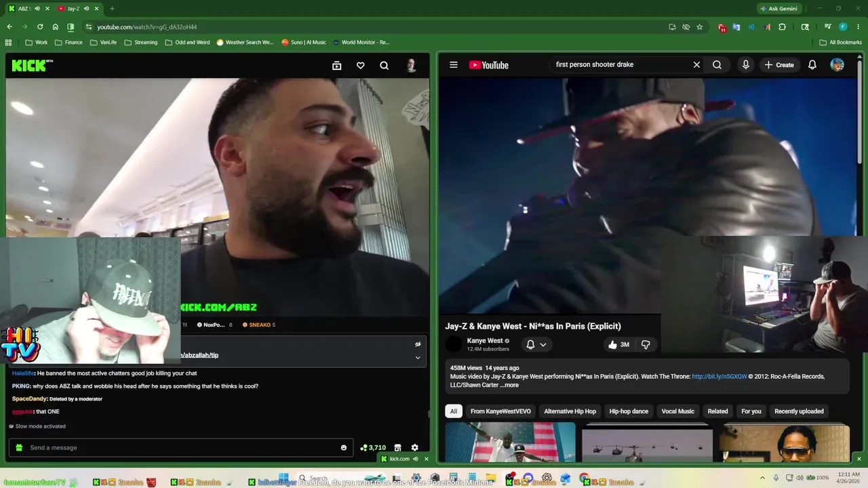Open the Suno AI Music bookmark
This screenshot has width=868, height=488.
pos(304,42)
